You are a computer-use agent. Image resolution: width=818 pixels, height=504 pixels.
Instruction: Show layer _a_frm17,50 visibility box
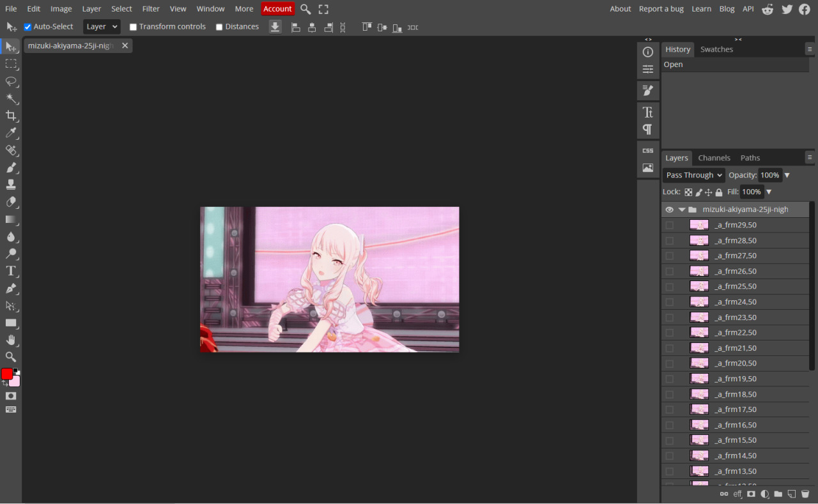click(669, 409)
